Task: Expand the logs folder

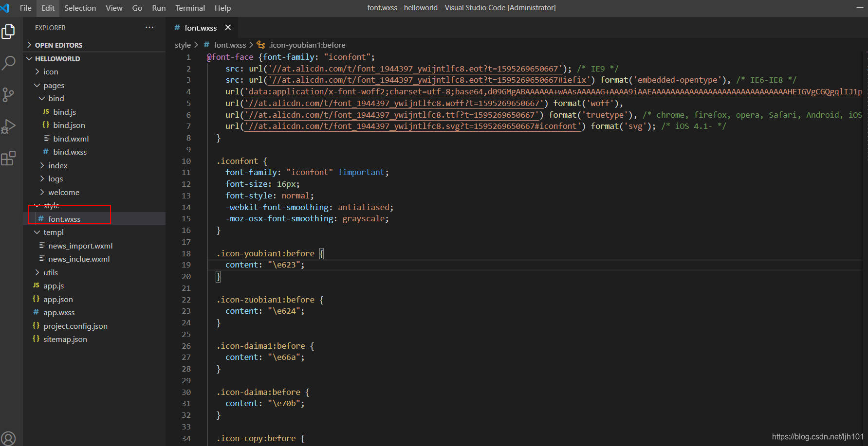Action: 55,178
